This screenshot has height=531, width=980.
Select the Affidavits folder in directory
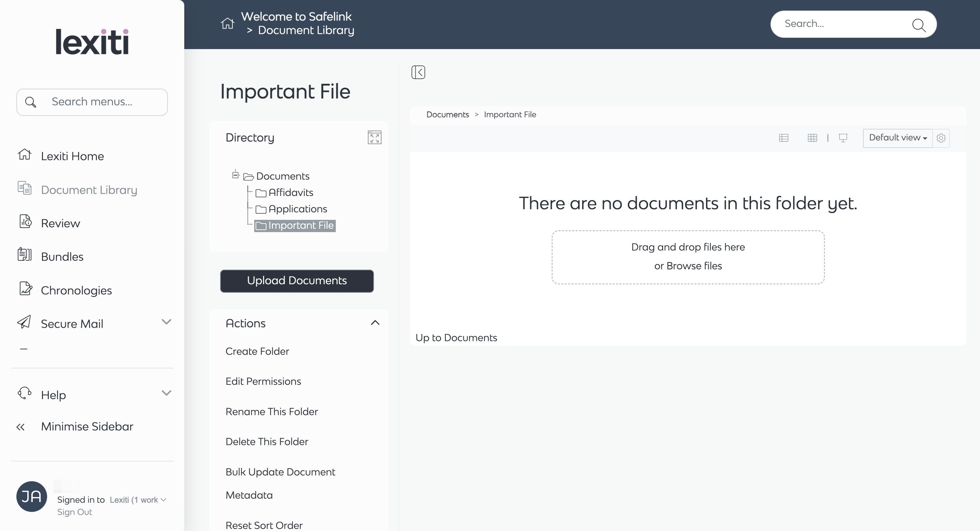291,193
